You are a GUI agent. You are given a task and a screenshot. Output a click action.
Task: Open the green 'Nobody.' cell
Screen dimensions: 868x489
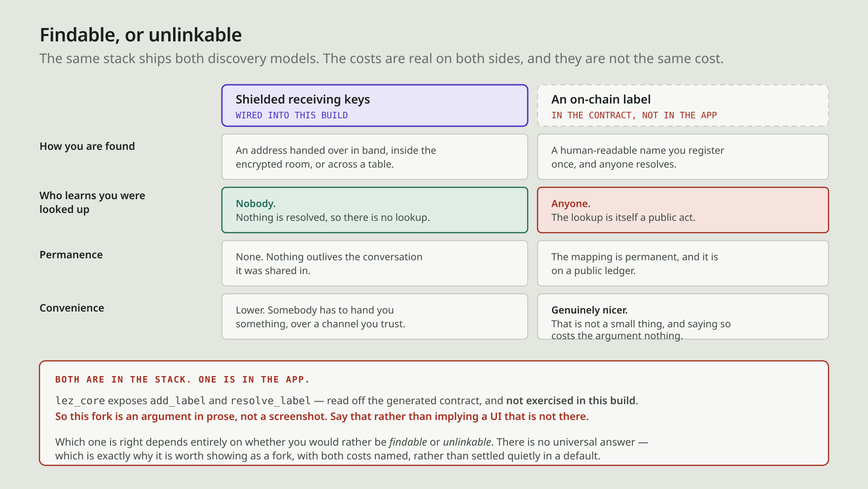375,210
